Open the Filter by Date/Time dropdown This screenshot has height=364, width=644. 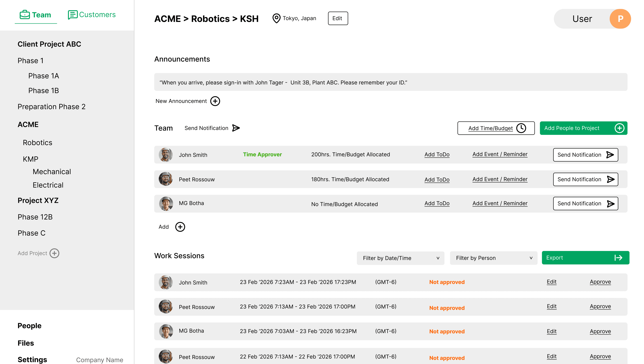click(400, 258)
